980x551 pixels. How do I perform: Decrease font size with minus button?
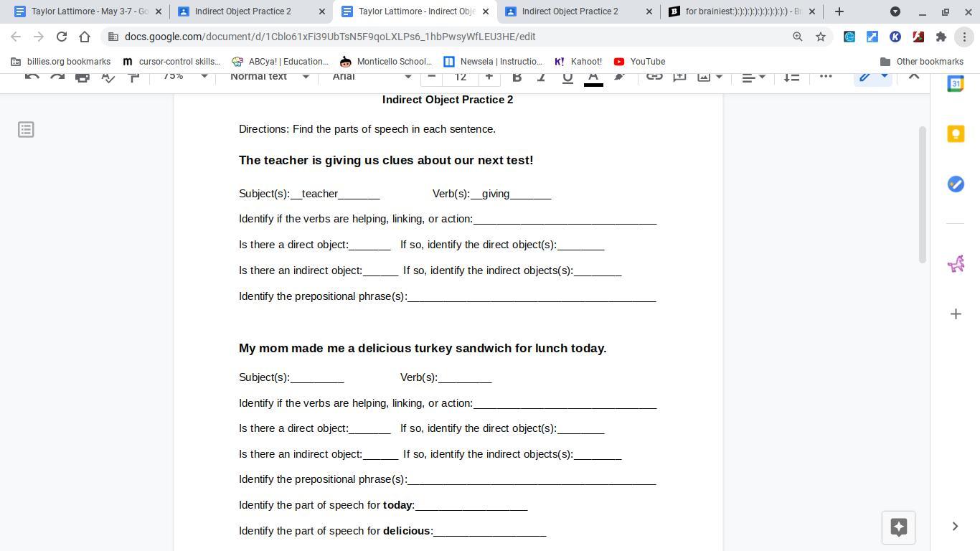[x=431, y=76]
